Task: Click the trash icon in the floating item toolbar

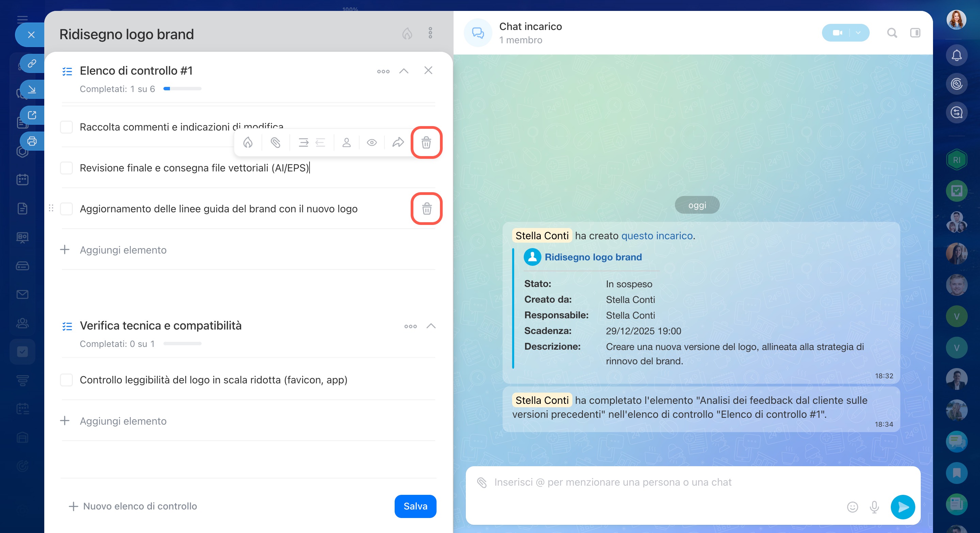Action: pyautogui.click(x=426, y=143)
